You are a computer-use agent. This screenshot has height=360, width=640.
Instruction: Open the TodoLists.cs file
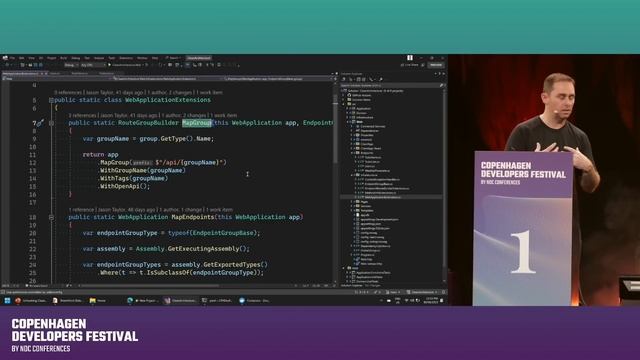coord(371,162)
